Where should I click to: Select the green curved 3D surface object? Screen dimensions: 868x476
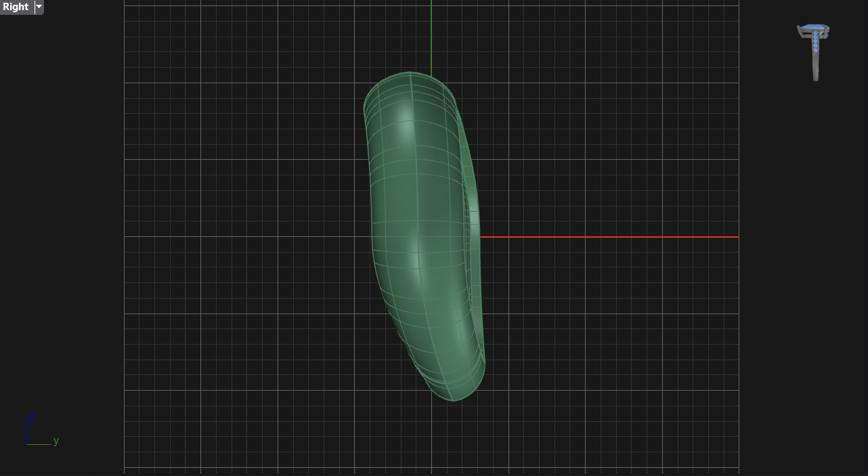pyautogui.click(x=423, y=237)
